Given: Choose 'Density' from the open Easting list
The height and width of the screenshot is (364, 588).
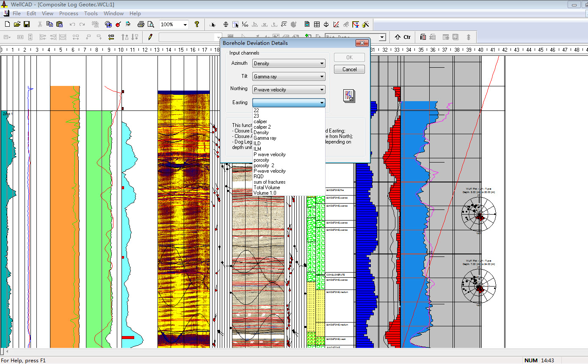Looking at the screenshot, I should pos(289,132).
